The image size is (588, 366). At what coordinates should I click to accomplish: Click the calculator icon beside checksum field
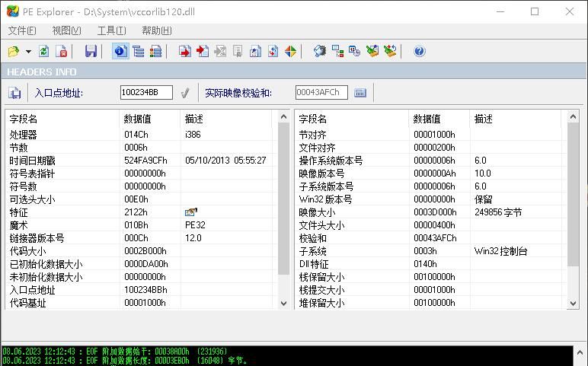(x=360, y=93)
